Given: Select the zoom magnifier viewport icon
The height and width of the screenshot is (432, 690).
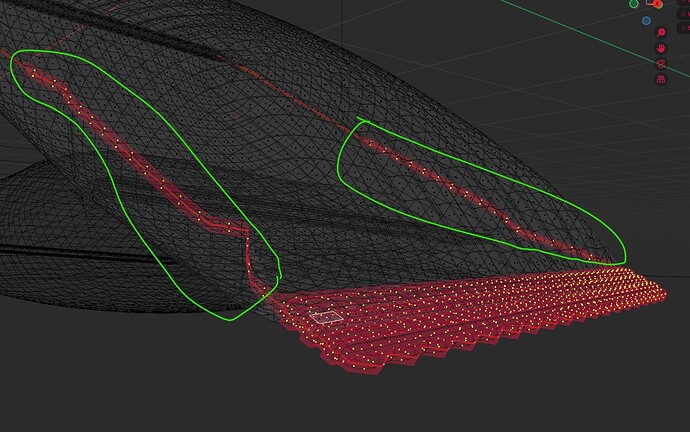Looking at the screenshot, I should pyautogui.click(x=661, y=33).
